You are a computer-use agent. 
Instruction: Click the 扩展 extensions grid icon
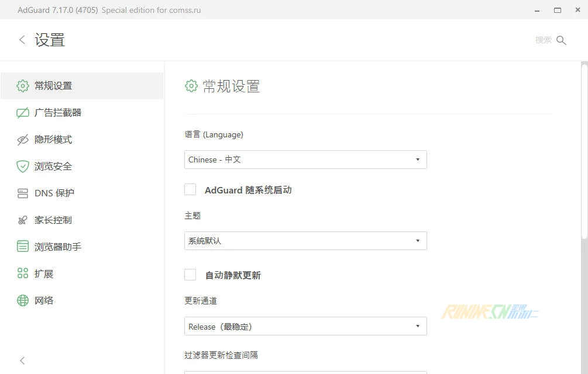tap(23, 273)
